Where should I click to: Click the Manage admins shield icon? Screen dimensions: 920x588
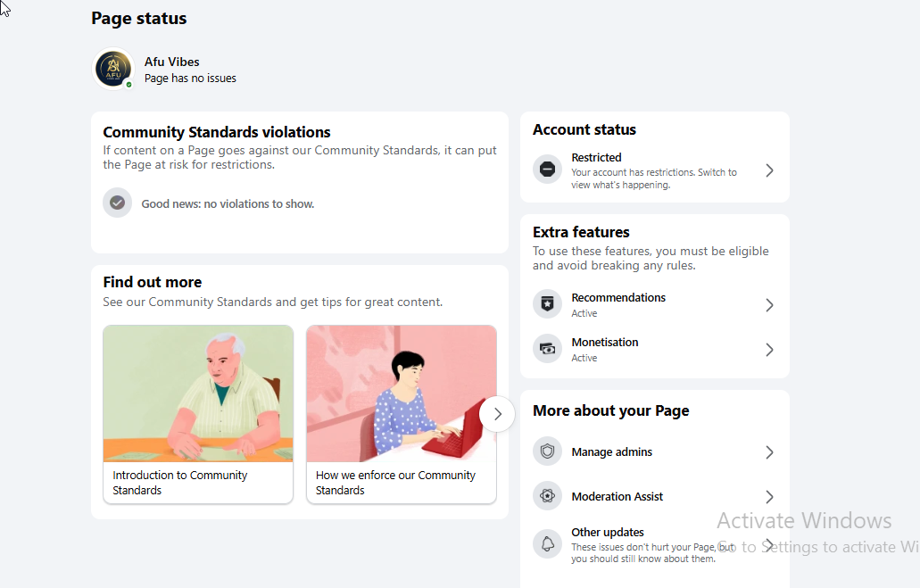tap(547, 451)
